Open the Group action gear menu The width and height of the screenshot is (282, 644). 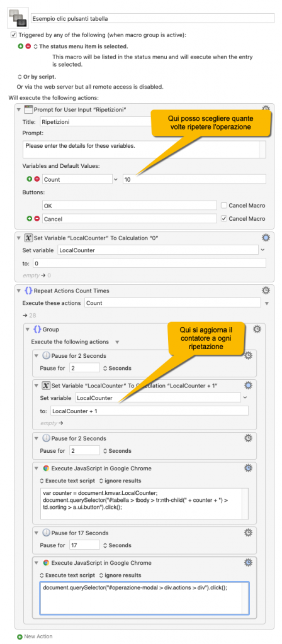pos(257,329)
